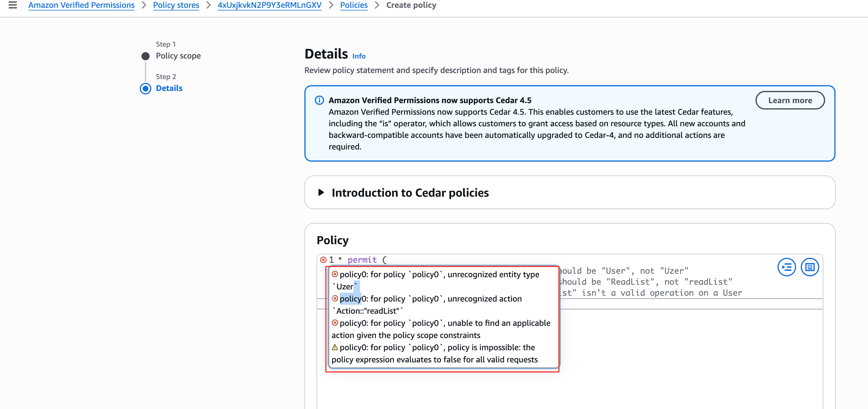
Task: Click the Policy scope step label
Action: [178, 56]
